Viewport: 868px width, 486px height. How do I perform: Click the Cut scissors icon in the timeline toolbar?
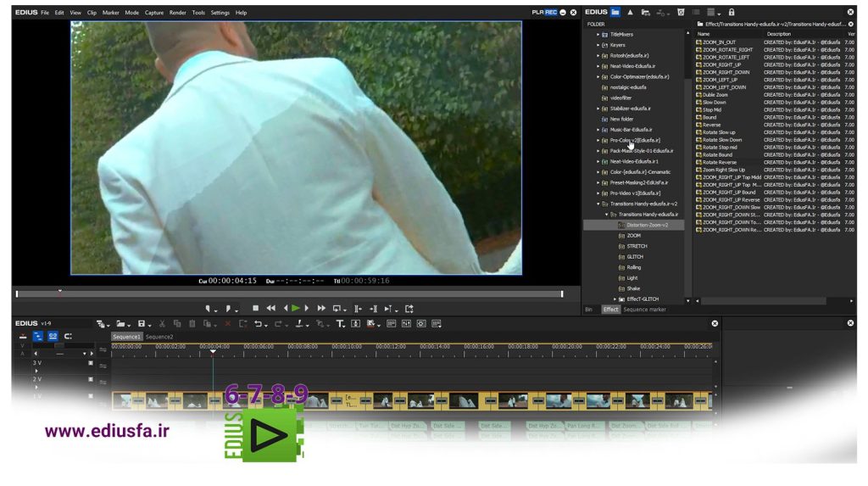click(x=162, y=324)
